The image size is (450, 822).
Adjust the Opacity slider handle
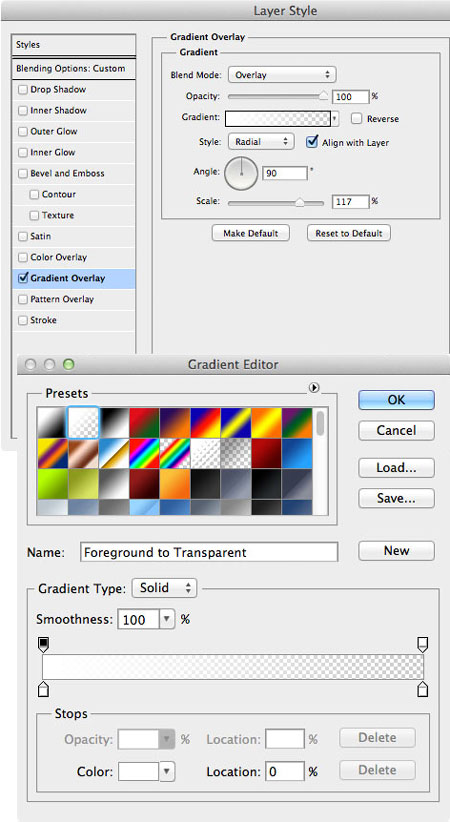[x=324, y=95]
